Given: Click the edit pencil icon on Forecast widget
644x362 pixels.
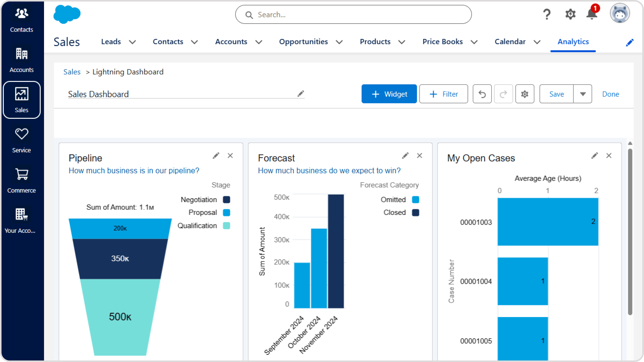Looking at the screenshot, I should (x=405, y=155).
